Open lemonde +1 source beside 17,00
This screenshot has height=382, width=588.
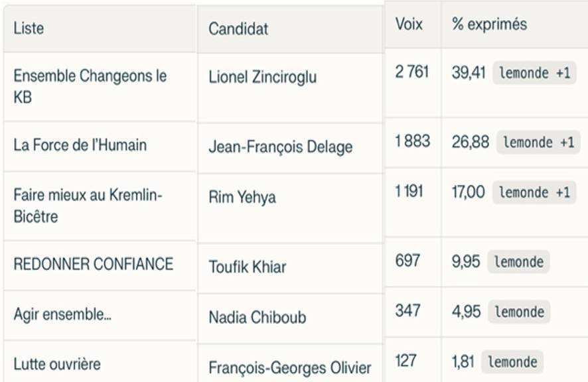tap(534, 192)
